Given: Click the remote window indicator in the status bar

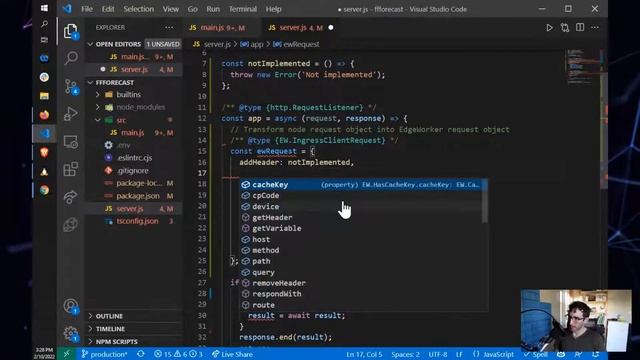Looking at the screenshot, I should tap(67, 354).
